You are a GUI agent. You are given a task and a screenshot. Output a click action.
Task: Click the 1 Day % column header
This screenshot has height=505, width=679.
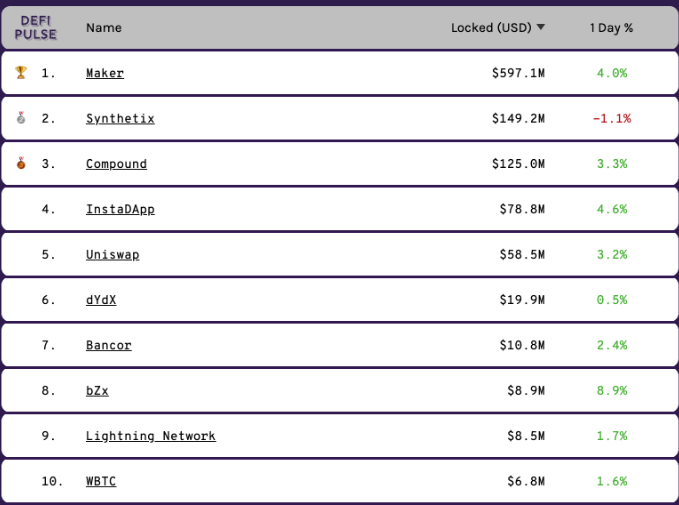coord(611,28)
